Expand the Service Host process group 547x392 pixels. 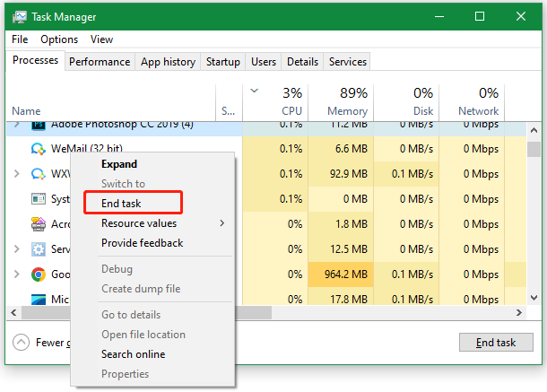point(15,249)
